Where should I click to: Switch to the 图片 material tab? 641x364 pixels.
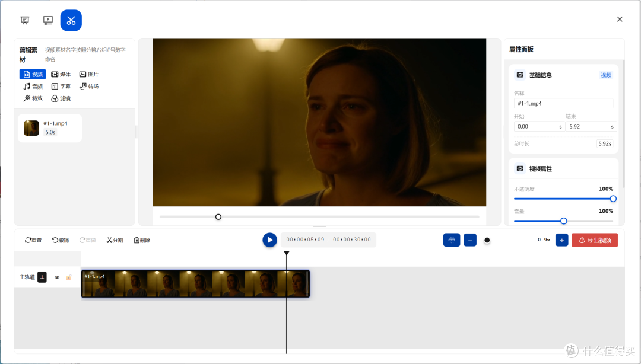pyautogui.click(x=88, y=74)
